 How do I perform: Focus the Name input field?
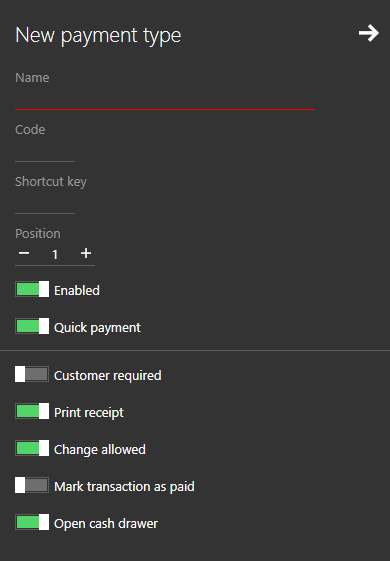(165, 99)
